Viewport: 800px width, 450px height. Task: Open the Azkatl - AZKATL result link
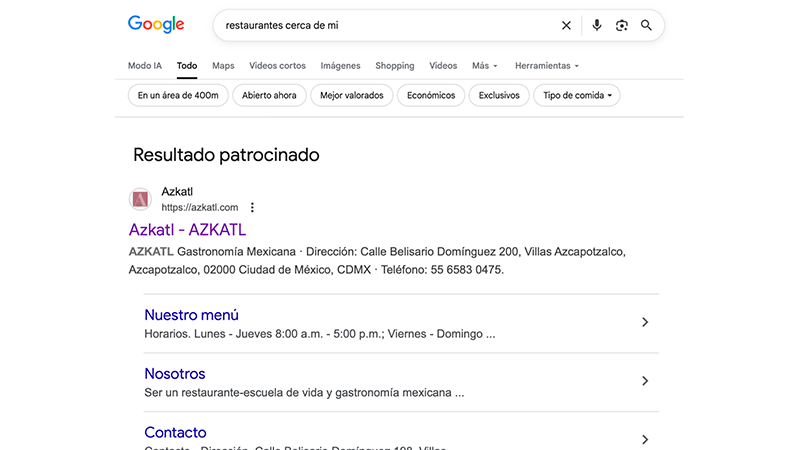[x=187, y=230]
